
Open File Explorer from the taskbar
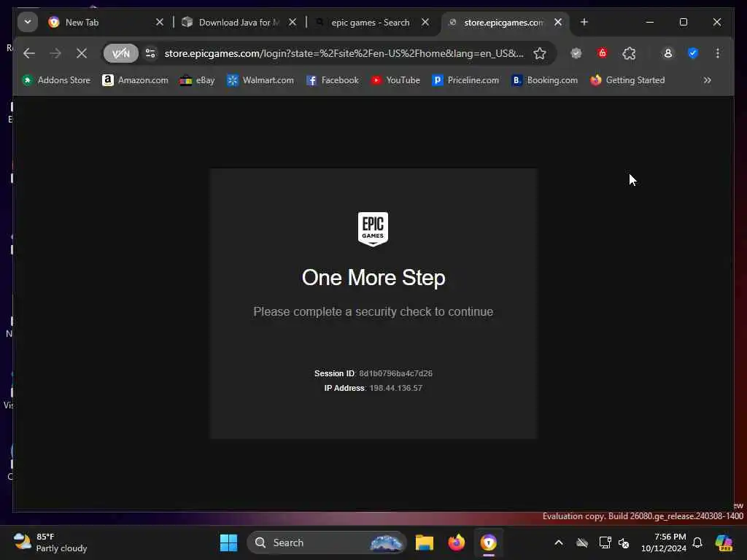425,542
